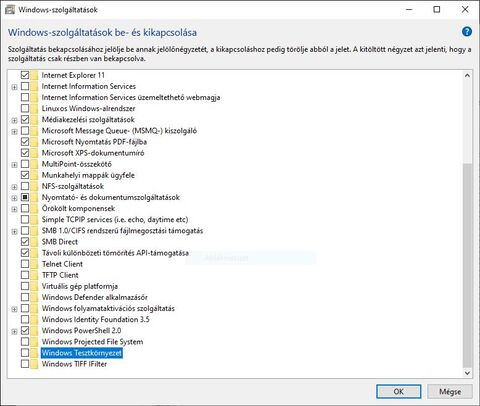Click the scrollbar up arrow
480x406 pixels.
click(x=467, y=76)
